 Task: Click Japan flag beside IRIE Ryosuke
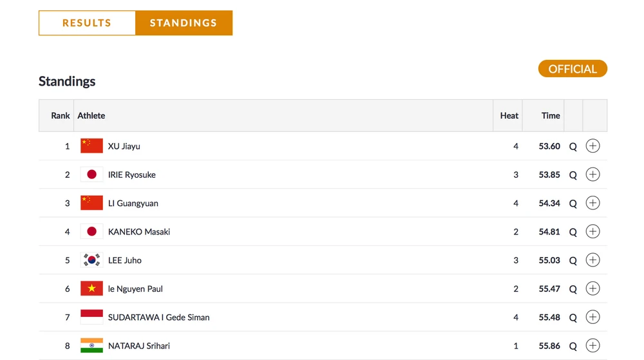coord(91,175)
